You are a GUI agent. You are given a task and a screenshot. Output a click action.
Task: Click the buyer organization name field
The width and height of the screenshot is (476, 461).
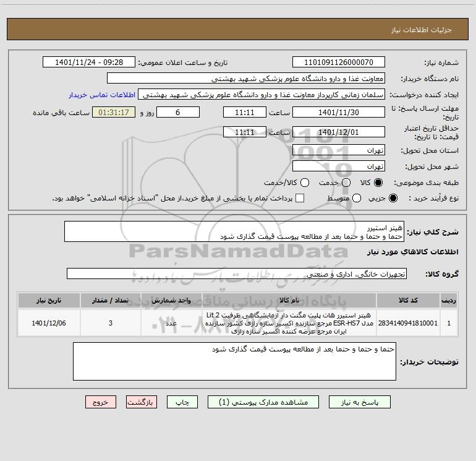coord(246,78)
